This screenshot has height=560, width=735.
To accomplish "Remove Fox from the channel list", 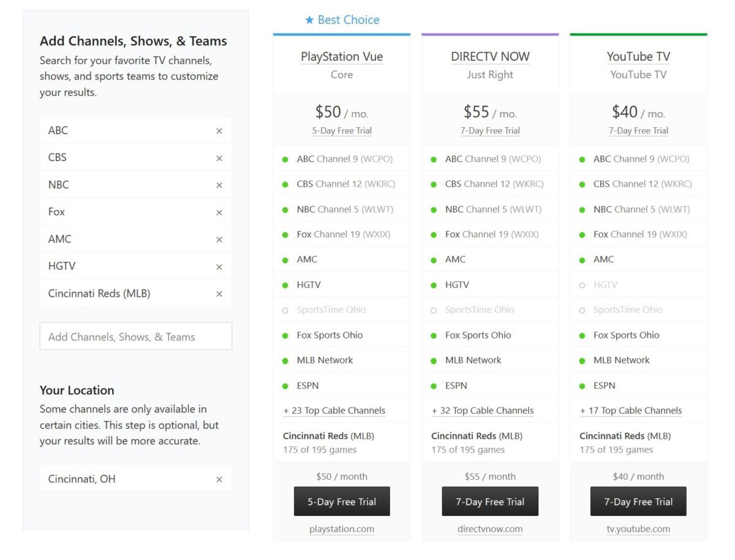I will [x=219, y=212].
